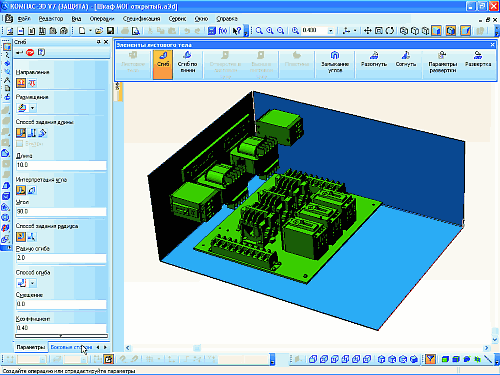This screenshot has width=500, height=375.
Task: Toggle the greyed checkbox under length method
Action: 20,144
